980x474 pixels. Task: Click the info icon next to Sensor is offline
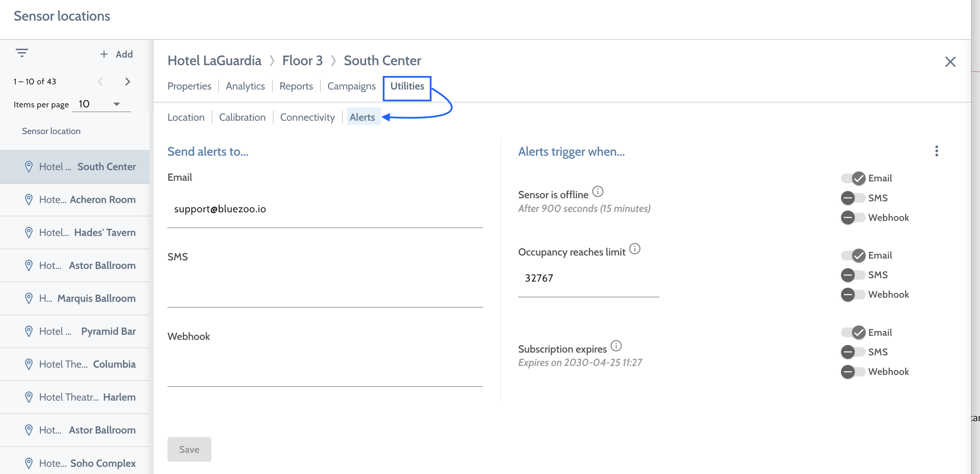click(598, 192)
